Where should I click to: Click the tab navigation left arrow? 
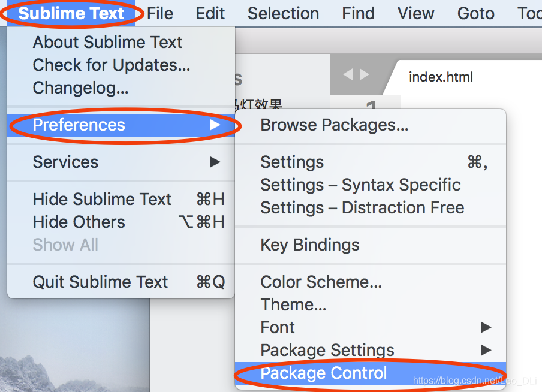point(348,75)
